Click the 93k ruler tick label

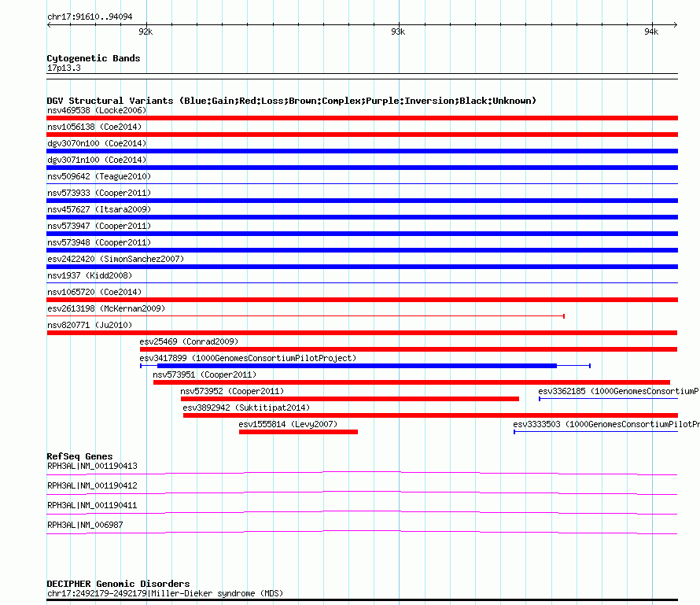pyautogui.click(x=398, y=31)
